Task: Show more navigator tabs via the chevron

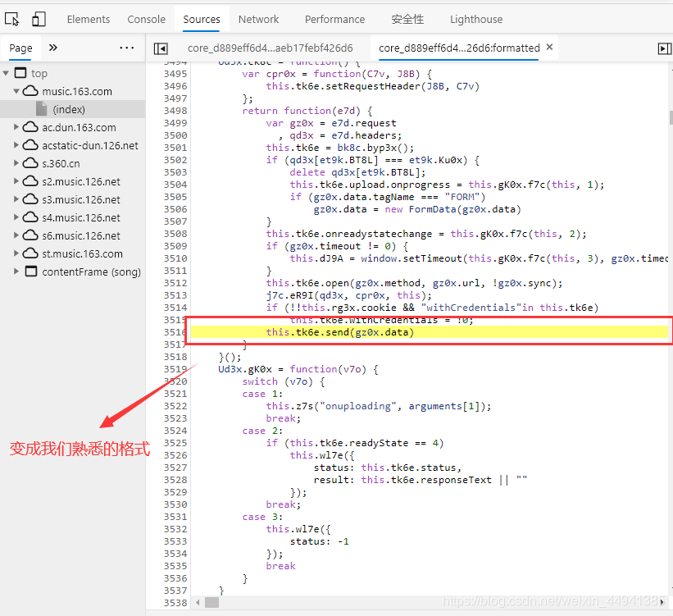Action: (x=52, y=48)
